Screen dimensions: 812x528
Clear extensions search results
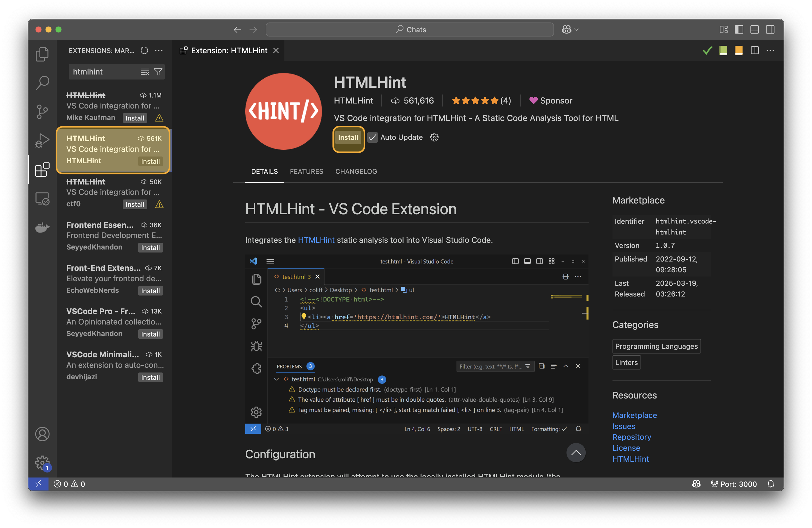[x=145, y=72]
